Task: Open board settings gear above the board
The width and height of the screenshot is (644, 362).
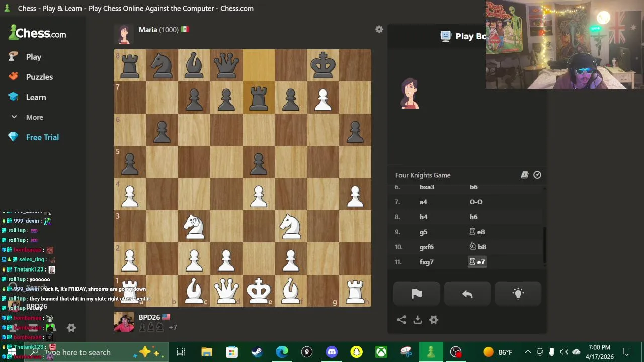Action: (x=379, y=30)
